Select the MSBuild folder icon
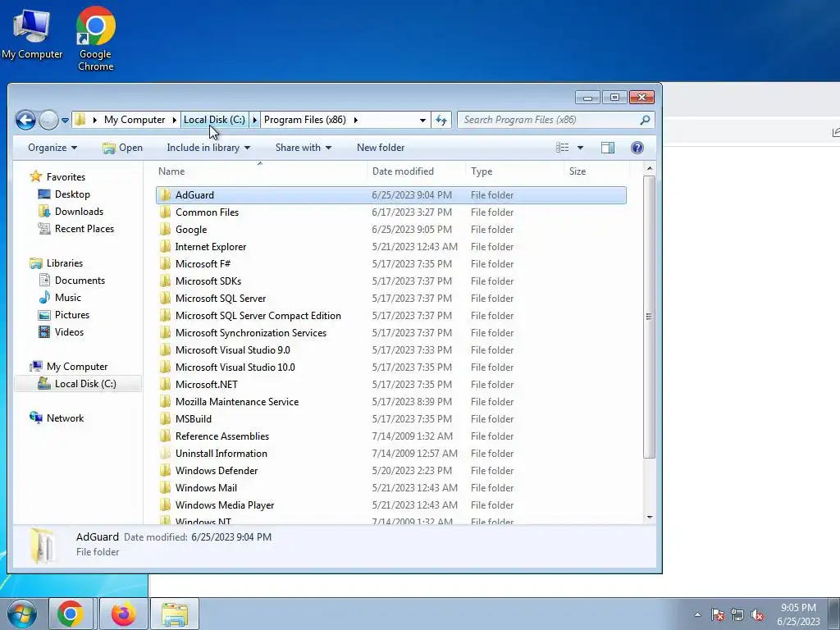 click(x=166, y=419)
